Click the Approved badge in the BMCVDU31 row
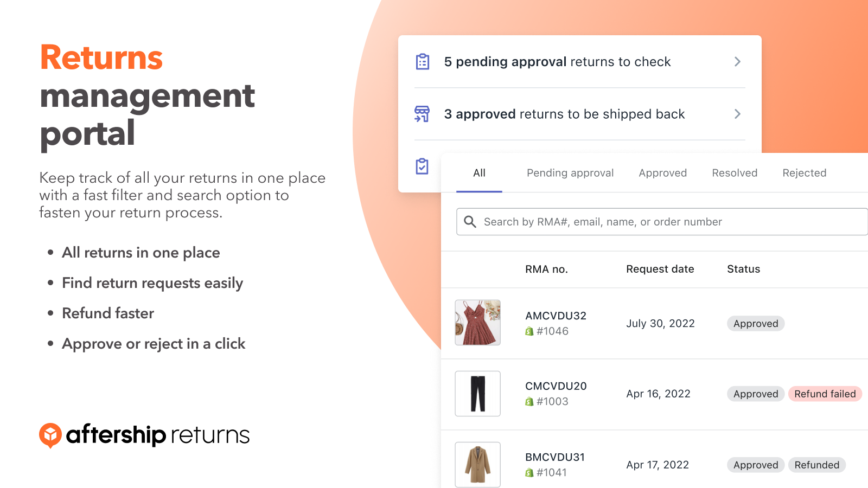The image size is (868, 488). [756, 465]
